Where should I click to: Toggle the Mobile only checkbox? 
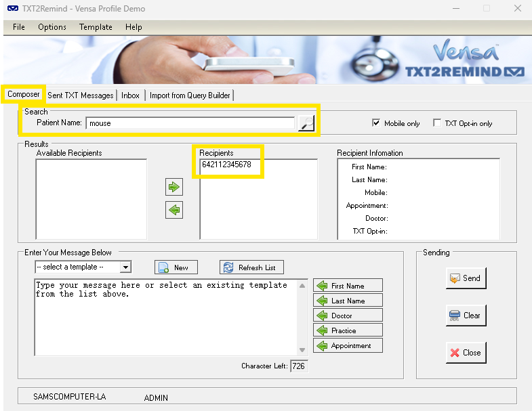pos(376,123)
